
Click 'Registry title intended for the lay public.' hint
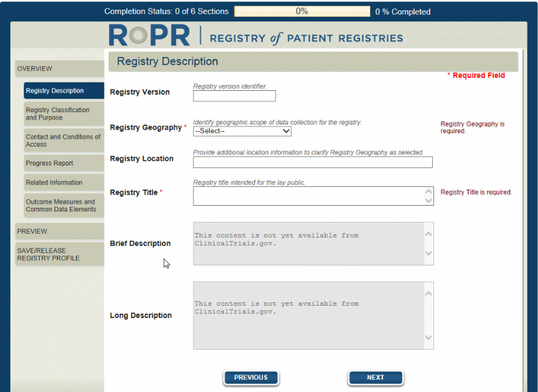(x=249, y=182)
